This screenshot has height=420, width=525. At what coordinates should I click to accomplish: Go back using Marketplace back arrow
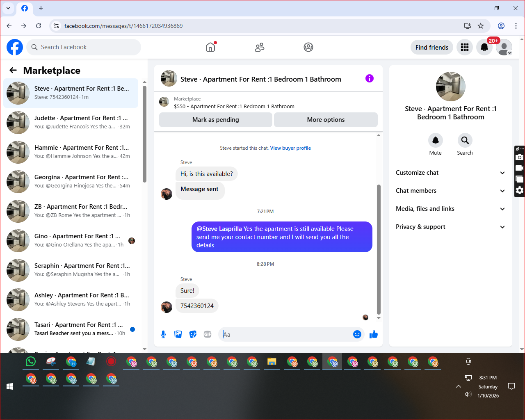click(x=13, y=70)
